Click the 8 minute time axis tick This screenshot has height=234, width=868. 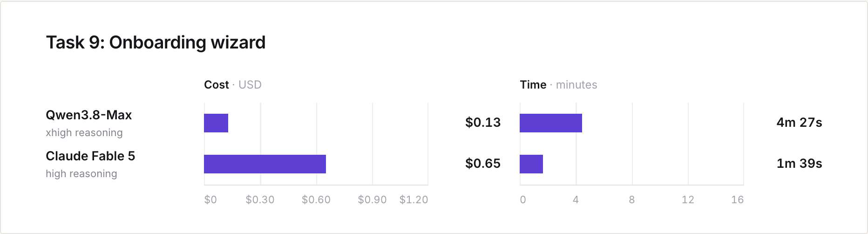632,200
